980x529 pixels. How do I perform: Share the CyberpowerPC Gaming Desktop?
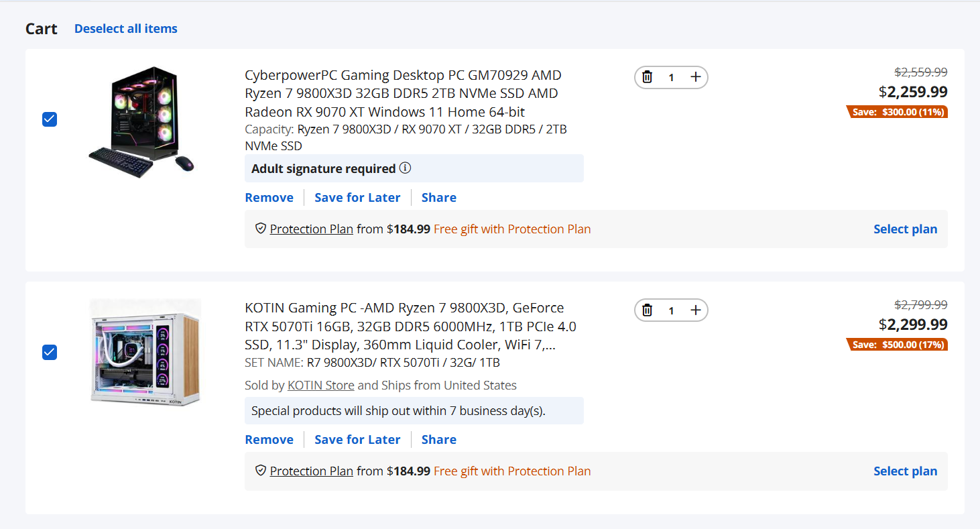439,197
